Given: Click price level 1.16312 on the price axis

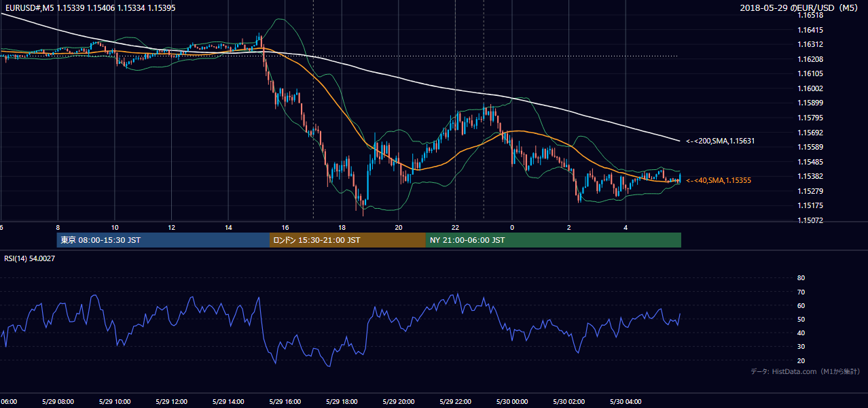Looking at the screenshot, I should [x=810, y=44].
